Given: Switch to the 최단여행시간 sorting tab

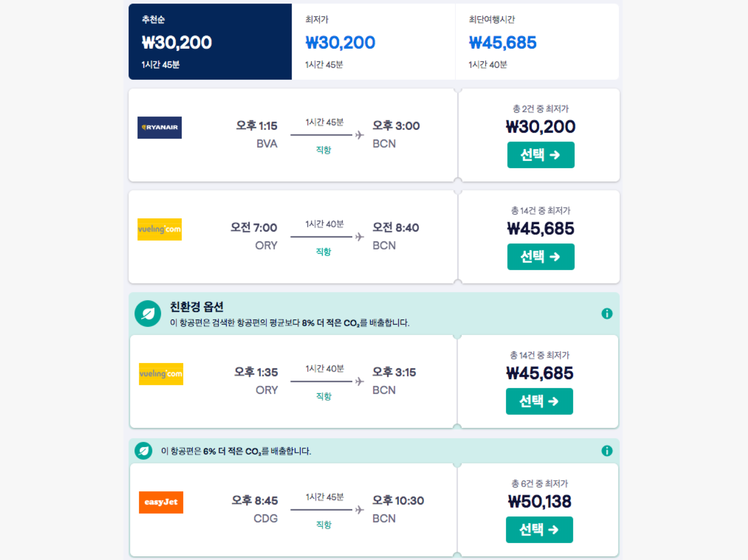Looking at the screenshot, I should 537,42.
